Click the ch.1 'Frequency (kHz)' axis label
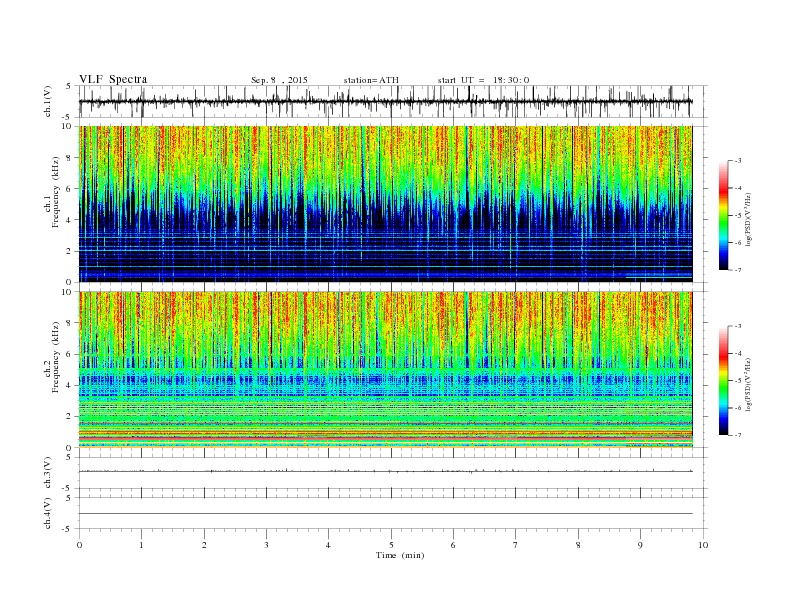The height and width of the screenshot is (612, 792). coord(56,192)
